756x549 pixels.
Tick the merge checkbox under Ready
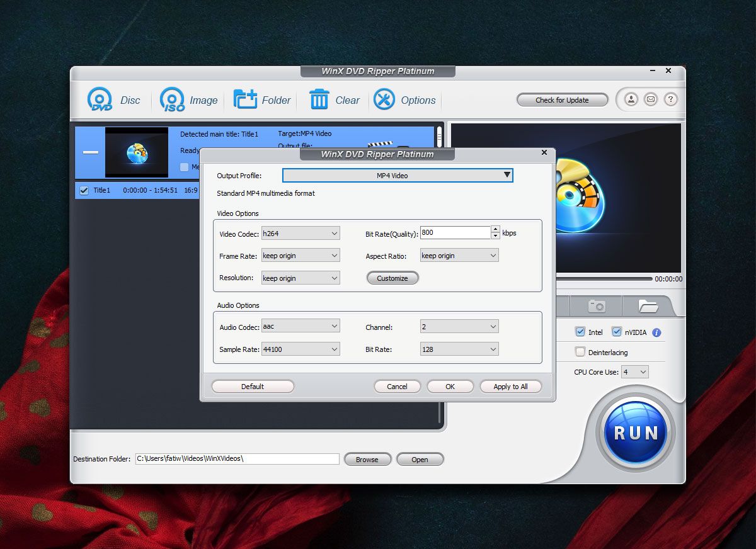point(184,167)
